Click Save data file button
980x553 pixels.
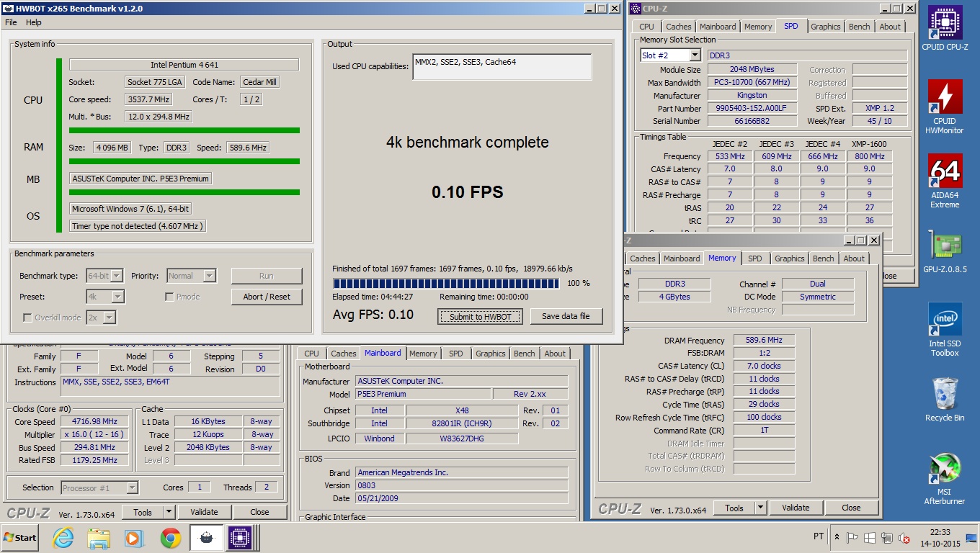tap(566, 316)
